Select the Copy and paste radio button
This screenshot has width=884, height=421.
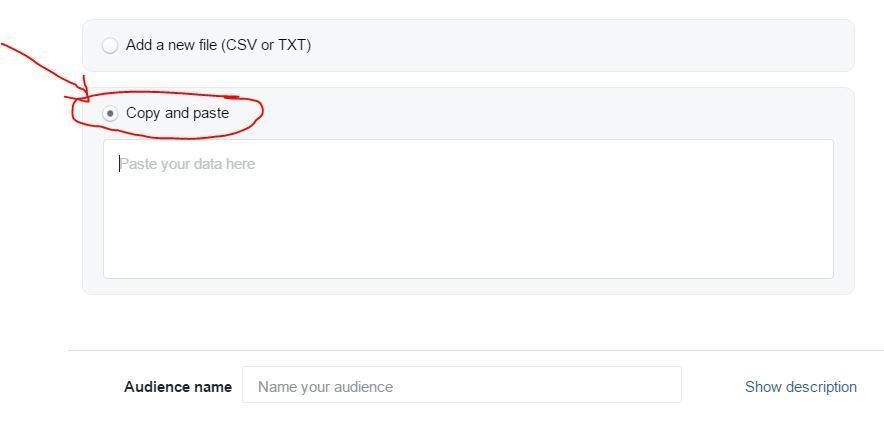(110, 113)
